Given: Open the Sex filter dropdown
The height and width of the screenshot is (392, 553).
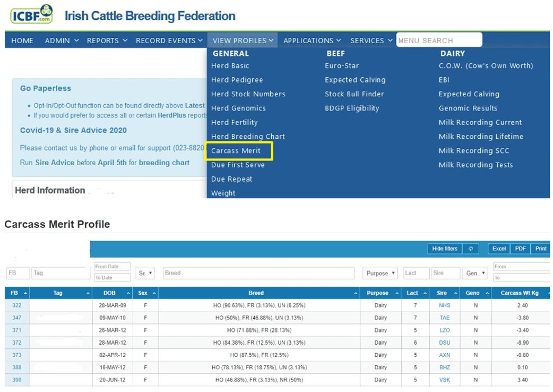Looking at the screenshot, I should coord(145,273).
